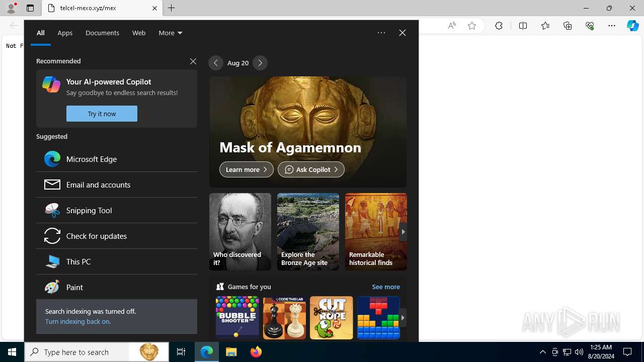This screenshot has width=644, height=362.
Task: Click Learn more about Mask of Agamemnon
Action: pos(247,169)
